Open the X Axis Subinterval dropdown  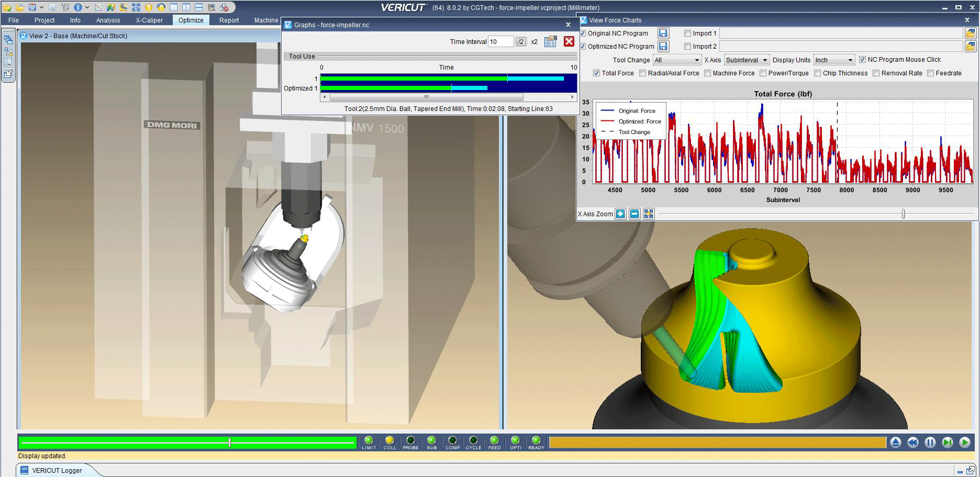[x=747, y=60]
